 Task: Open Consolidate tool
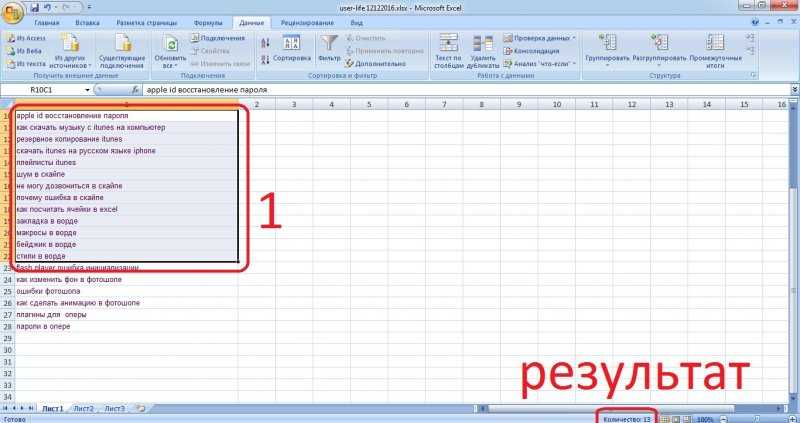click(532, 51)
